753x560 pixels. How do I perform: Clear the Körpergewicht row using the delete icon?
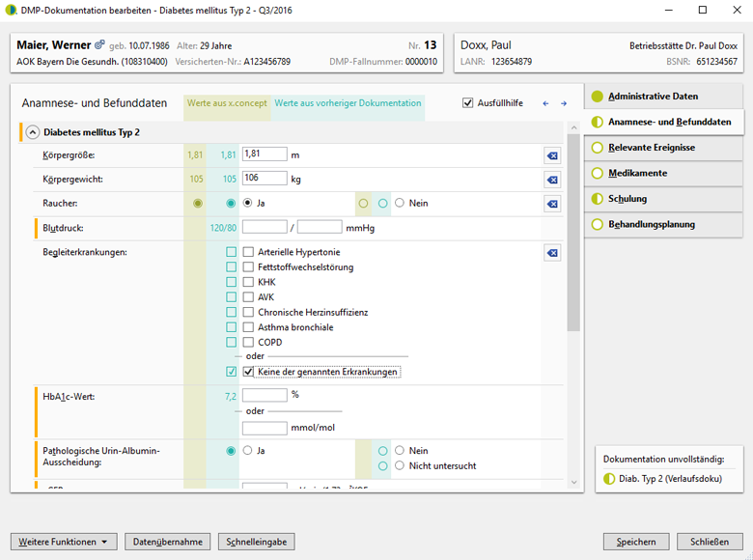[552, 180]
